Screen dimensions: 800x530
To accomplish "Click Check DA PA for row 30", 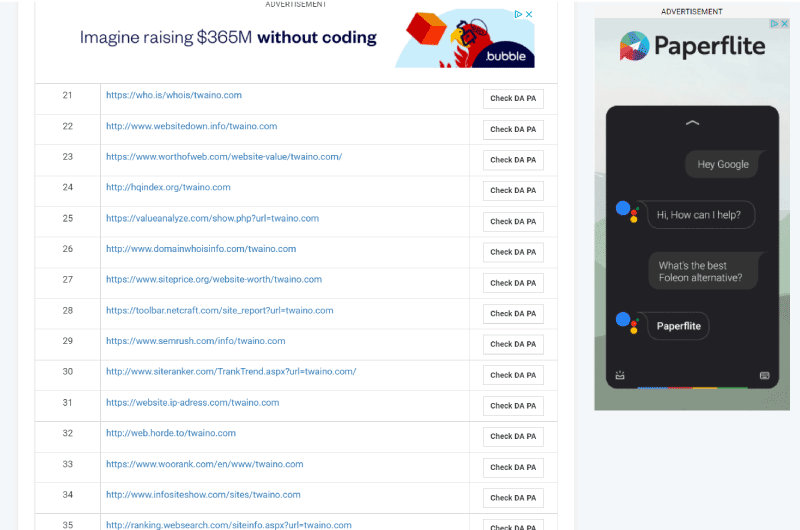I will (x=513, y=375).
